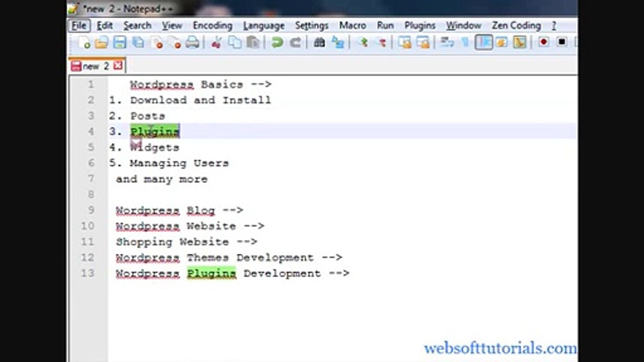Click the Close All documents icon
This screenshot has height=362, width=644.
tap(175, 43)
